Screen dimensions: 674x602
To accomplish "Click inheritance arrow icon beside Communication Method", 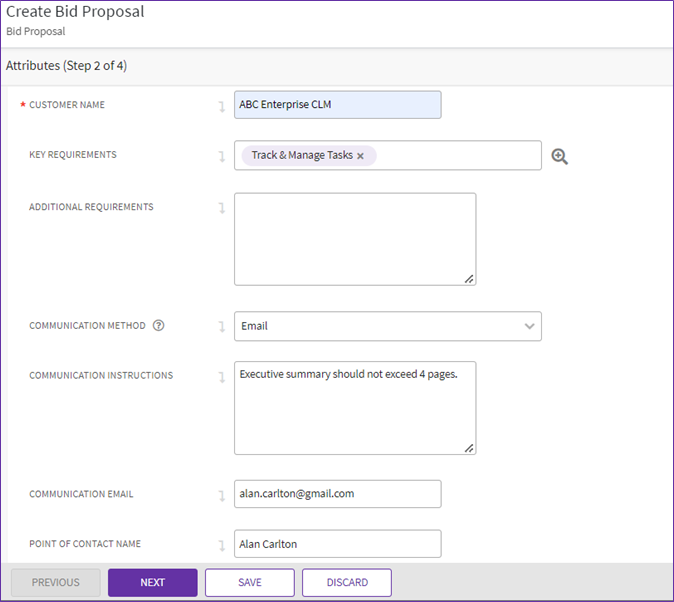I will coord(221,326).
